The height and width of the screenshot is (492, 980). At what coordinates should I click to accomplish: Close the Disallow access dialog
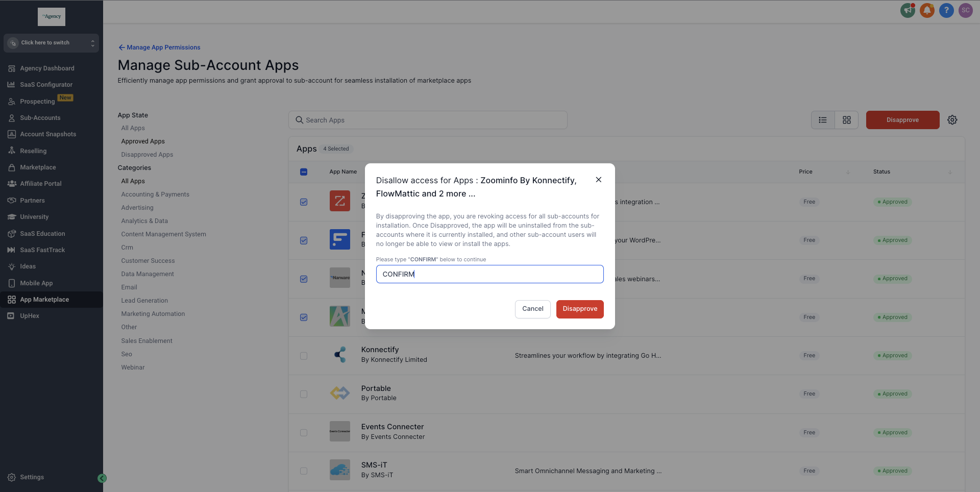(599, 180)
